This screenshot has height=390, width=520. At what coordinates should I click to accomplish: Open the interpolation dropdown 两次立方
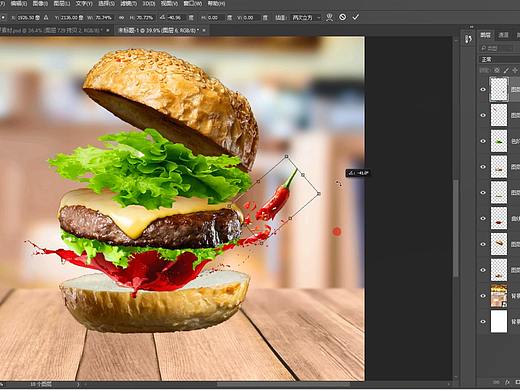(306, 17)
